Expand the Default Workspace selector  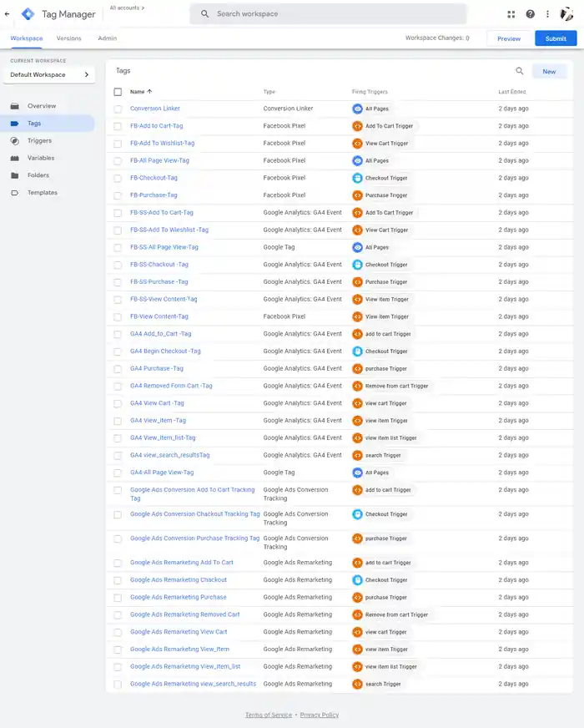pyautogui.click(x=49, y=75)
